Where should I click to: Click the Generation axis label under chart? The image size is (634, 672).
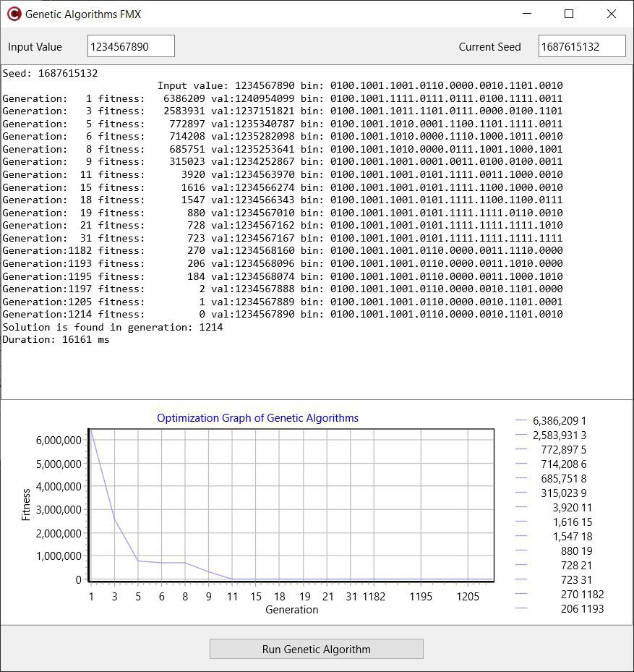[x=292, y=609]
